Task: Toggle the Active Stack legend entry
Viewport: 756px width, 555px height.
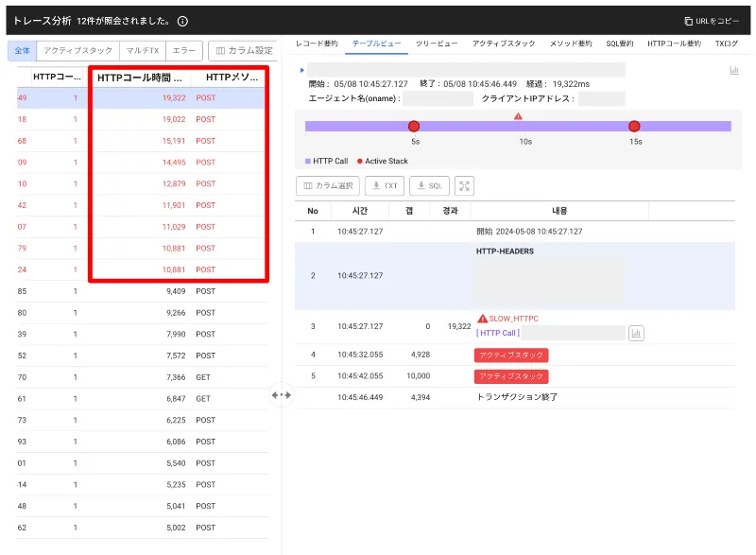Action: 383,161
